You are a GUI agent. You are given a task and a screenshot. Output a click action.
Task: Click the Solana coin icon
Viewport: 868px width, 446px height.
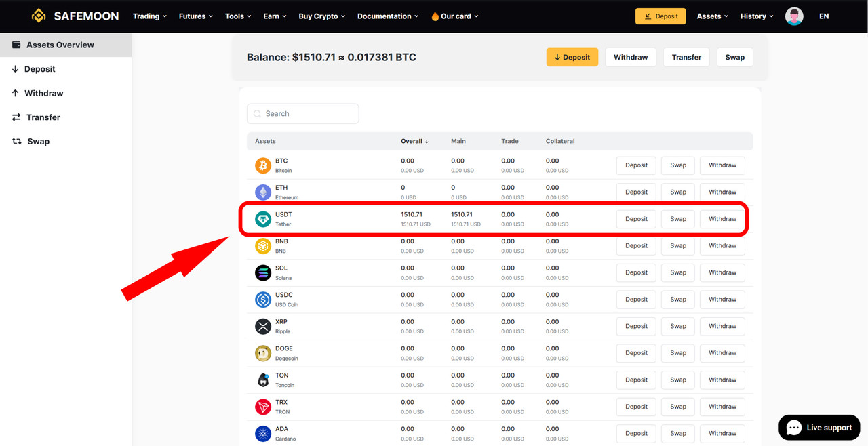pyautogui.click(x=263, y=272)
